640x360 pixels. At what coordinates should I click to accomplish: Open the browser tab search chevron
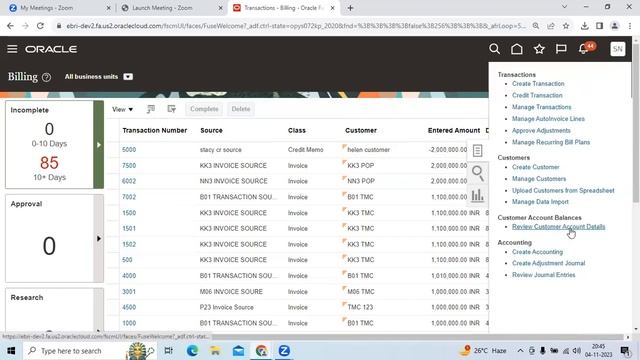[564, 7]
